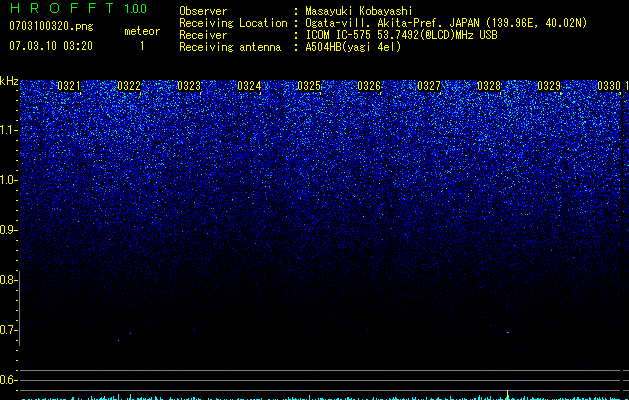Click the meteor count label
The width and height of the screenshot is (629, 400).
pos(142,31)
